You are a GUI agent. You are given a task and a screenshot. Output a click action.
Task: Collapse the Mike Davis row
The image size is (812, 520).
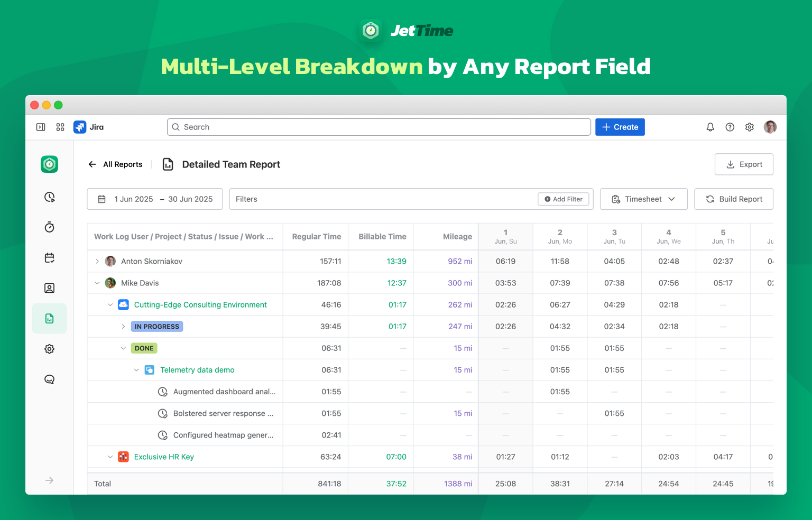97,283
